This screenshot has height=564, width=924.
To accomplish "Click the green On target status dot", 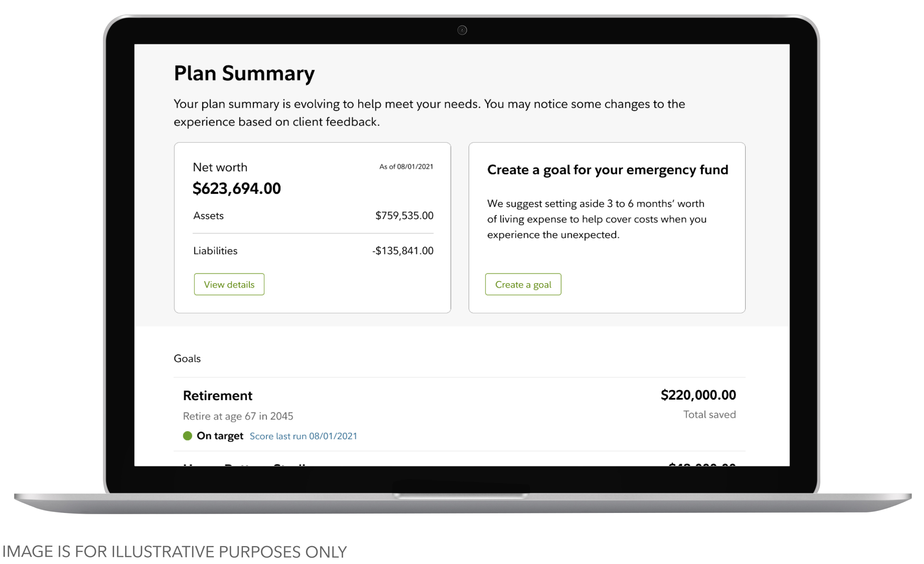I will (188, 436).
